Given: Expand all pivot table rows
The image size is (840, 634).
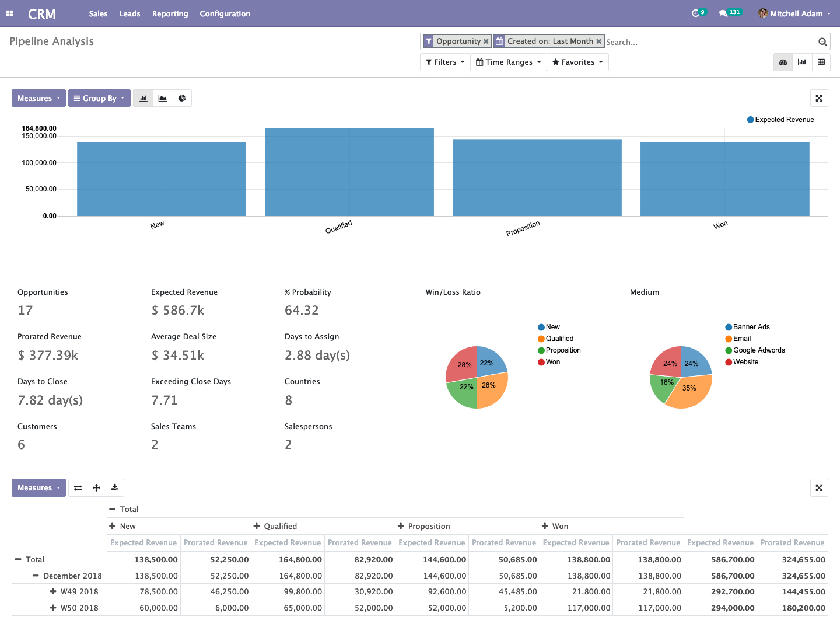Looking at the screenshot, I should [x=96, y=487].
